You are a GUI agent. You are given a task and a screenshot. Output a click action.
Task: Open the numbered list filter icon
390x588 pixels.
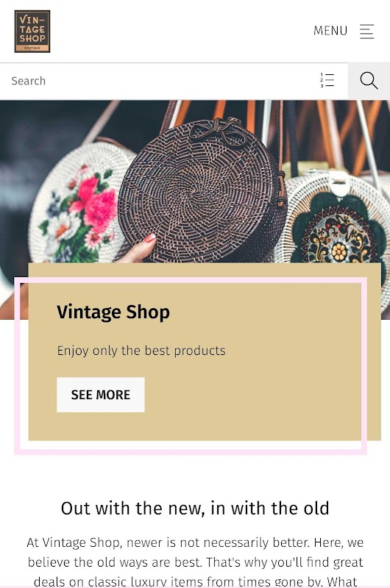point(327,80)
